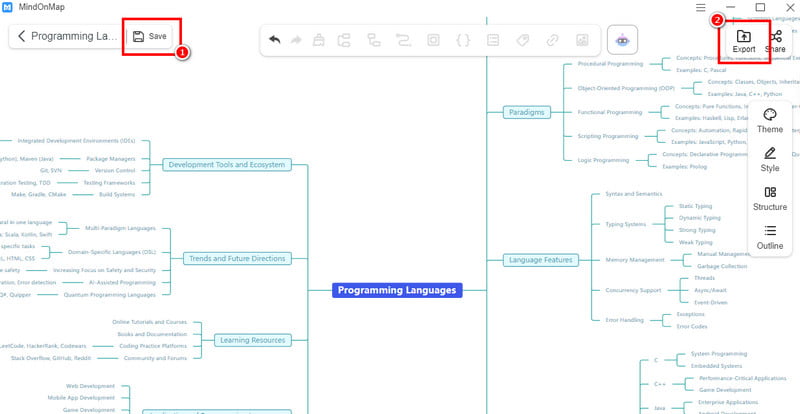Select the Paradigms topic node

point(525,112)
